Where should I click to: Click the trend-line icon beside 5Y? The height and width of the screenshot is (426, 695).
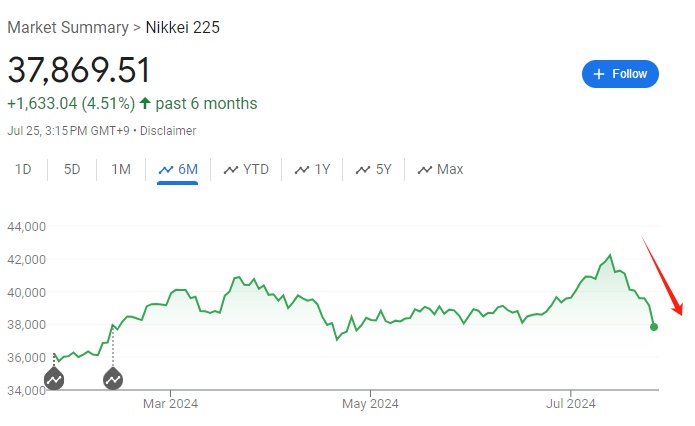363,170
